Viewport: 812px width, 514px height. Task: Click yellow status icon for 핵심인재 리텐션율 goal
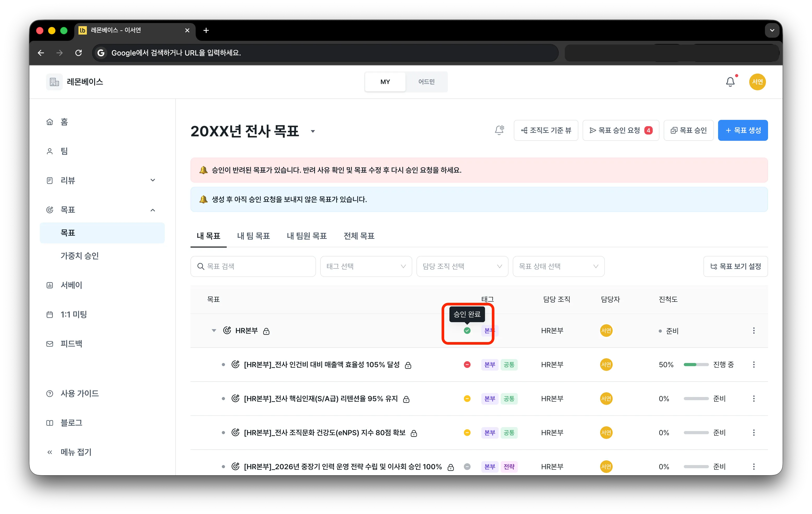point(467,399)
